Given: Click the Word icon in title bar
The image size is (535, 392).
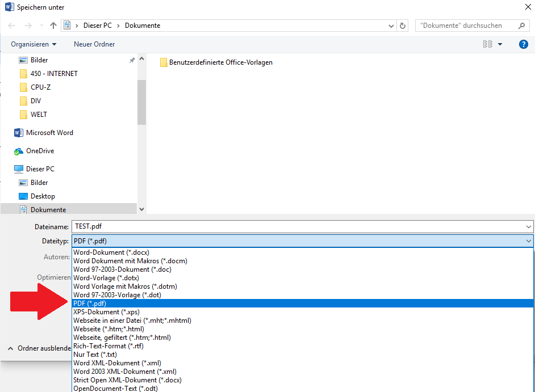Looking at the screenshot, I should (10, 7).
